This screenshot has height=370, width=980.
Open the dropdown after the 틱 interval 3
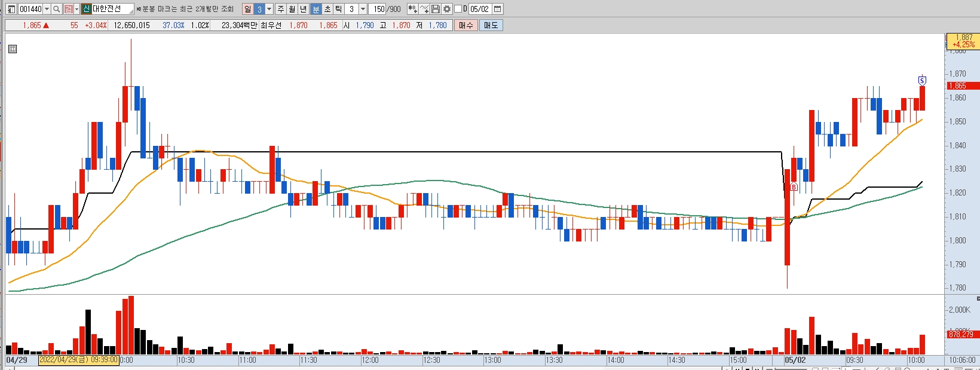point(363,9)
